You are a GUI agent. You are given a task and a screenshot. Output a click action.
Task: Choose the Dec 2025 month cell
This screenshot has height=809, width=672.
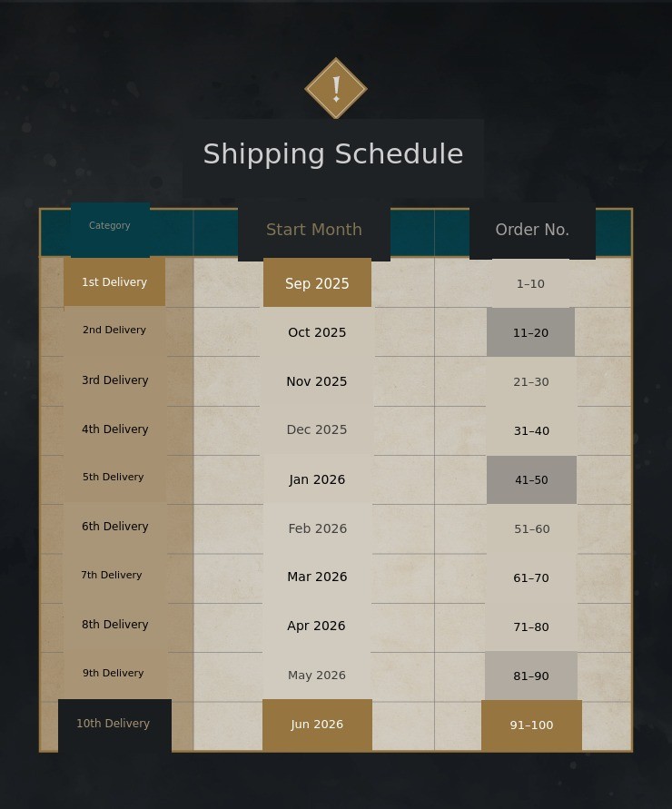(317, 430)
